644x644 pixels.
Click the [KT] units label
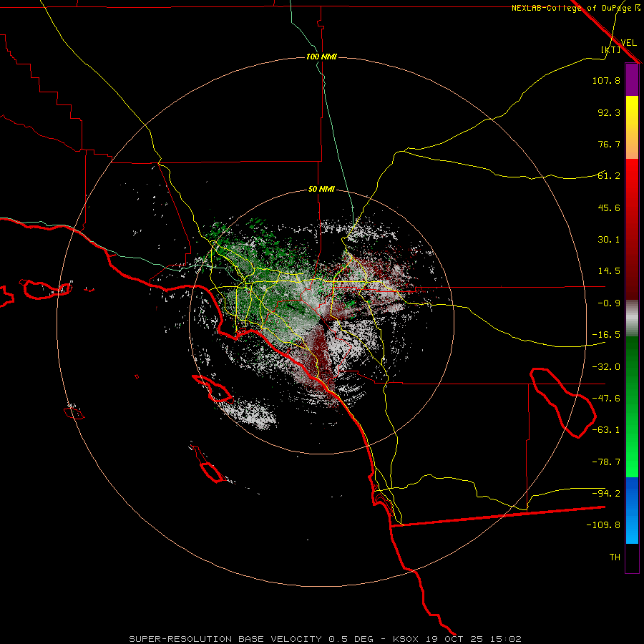[611, 49]
